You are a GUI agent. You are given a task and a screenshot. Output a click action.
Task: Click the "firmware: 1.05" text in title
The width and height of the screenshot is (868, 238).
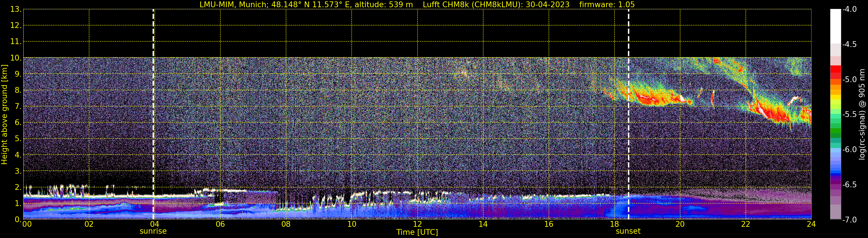(607, 5)
